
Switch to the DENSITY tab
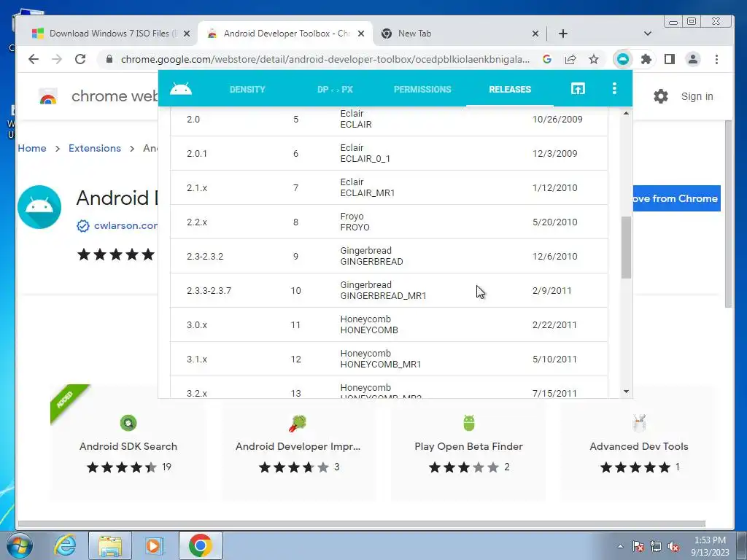pyautogui.click(x=247, y=89)
